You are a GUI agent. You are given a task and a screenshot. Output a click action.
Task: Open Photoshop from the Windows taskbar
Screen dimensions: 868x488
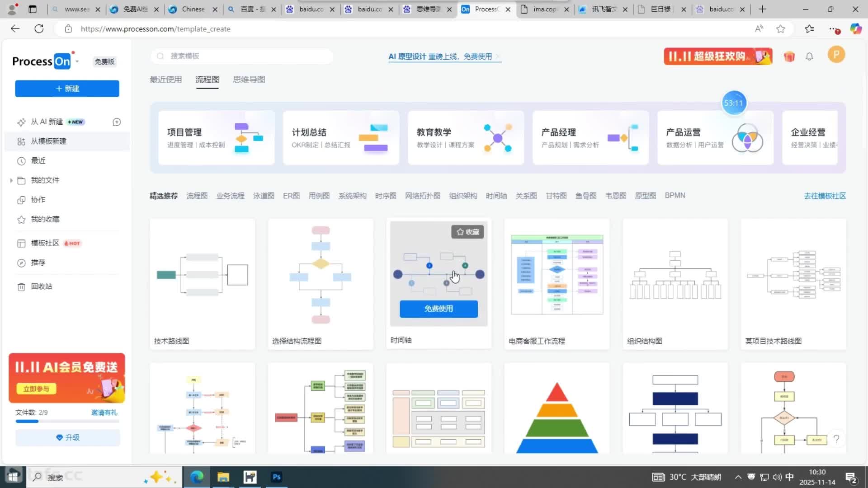tap(277, 477)
